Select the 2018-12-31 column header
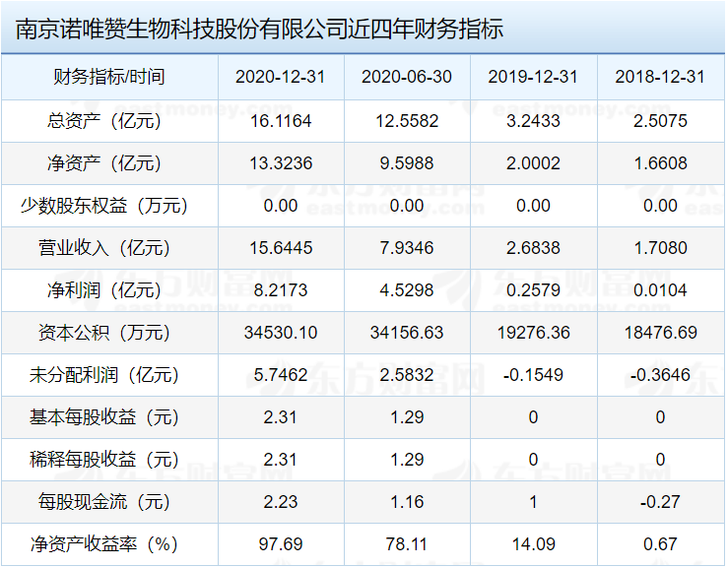Viewport: 728px width, 567px height. [659, 78]
